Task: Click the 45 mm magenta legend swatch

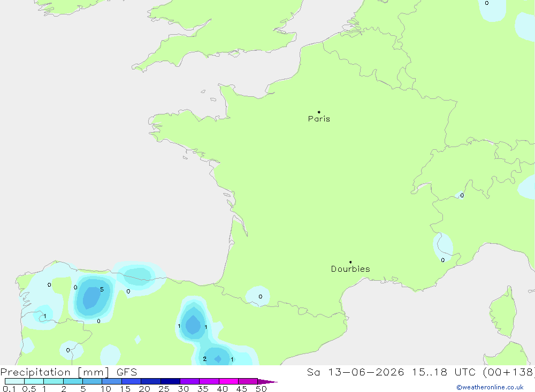Action: pos(248,381)
